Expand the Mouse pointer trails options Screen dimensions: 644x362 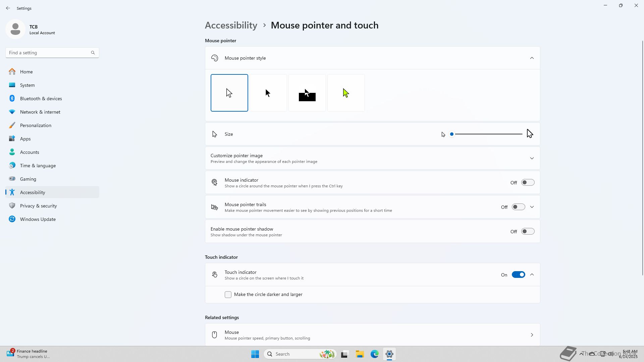[x=532, y=207]
